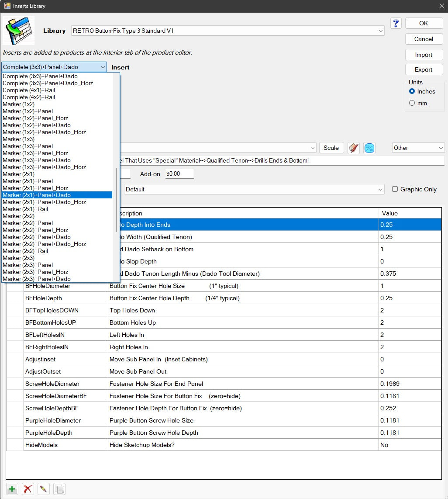Enable the Graphic Only checkbox
Viewport: 448px width, 499px height.
pos(395,189)
